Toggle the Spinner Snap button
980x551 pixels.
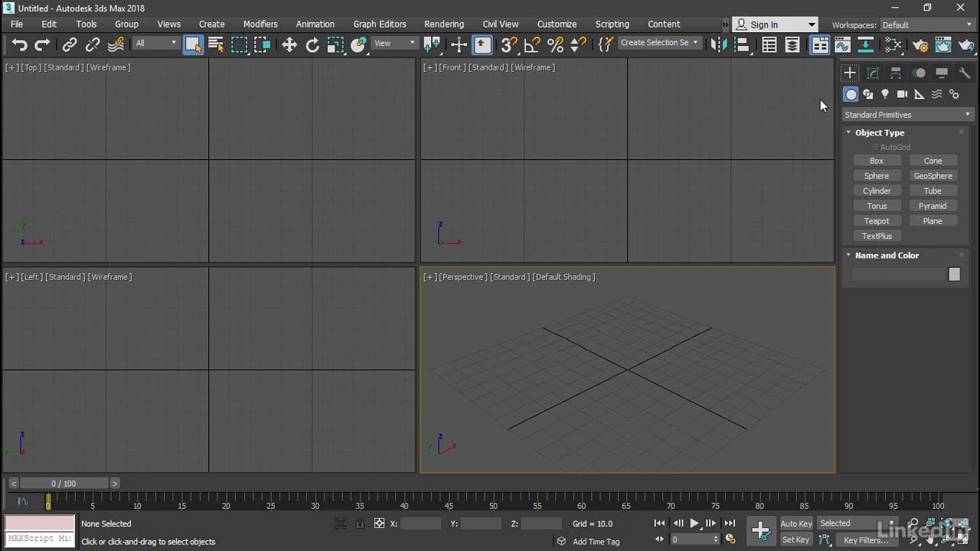578,45
